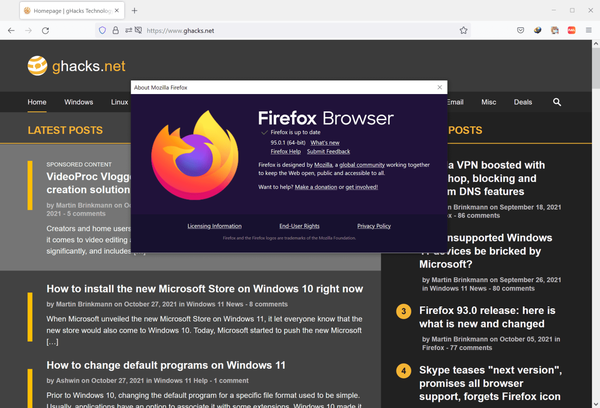The height and width of the screenshot is (408, 600).
Task: Open the tracking protection shield icon
Action: 102,30
